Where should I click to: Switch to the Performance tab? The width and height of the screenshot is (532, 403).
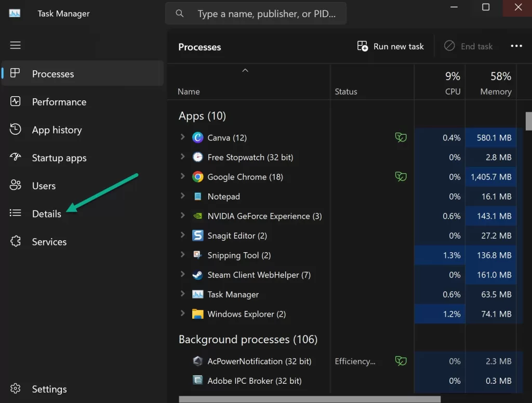pos(83,101)
